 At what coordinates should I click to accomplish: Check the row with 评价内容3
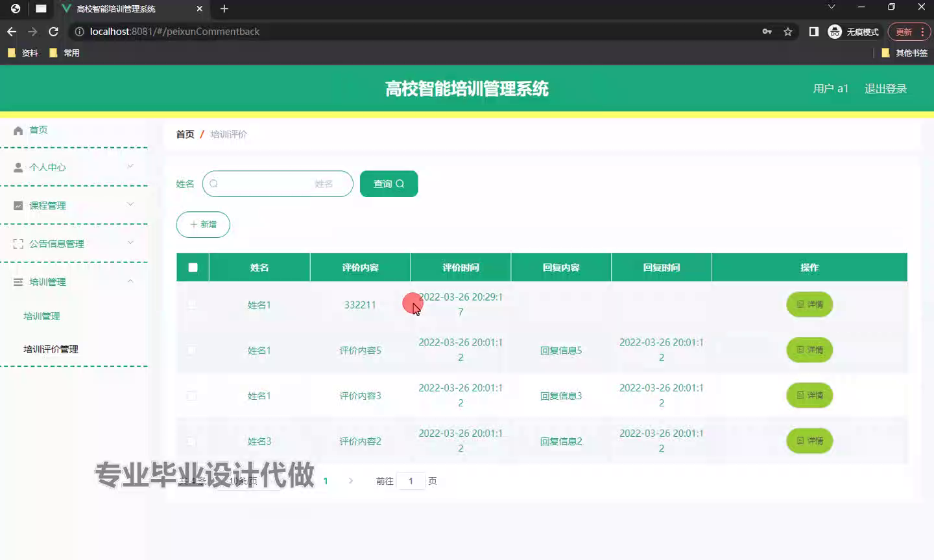[x=191, y=395]
